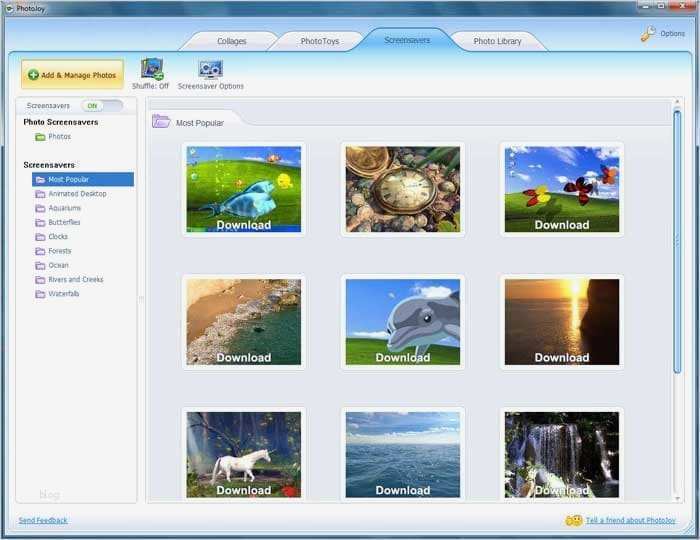700x540 pixels.
Task: Select the Ocean category label
Action: [x=58, y=265]
